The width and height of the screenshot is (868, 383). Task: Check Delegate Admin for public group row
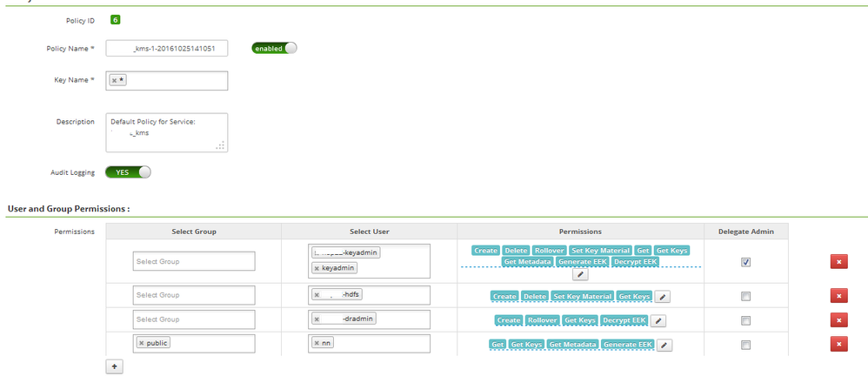745,345
